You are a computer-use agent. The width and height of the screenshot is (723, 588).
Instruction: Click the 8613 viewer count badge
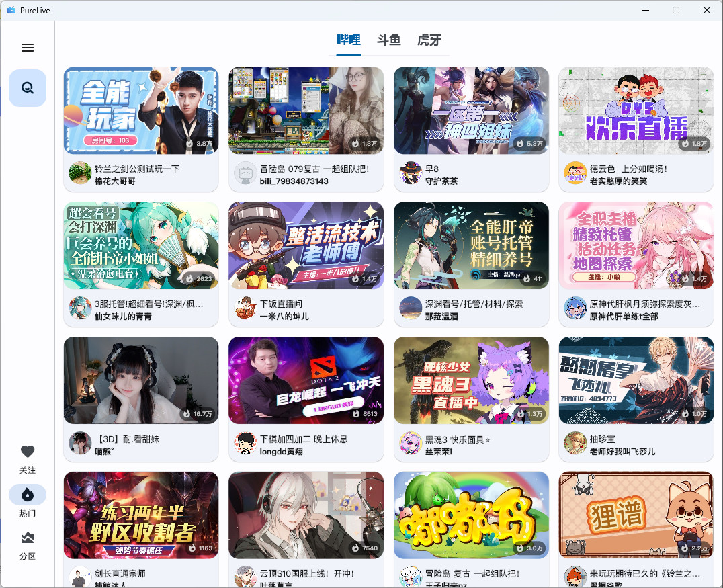pos(365,414)
